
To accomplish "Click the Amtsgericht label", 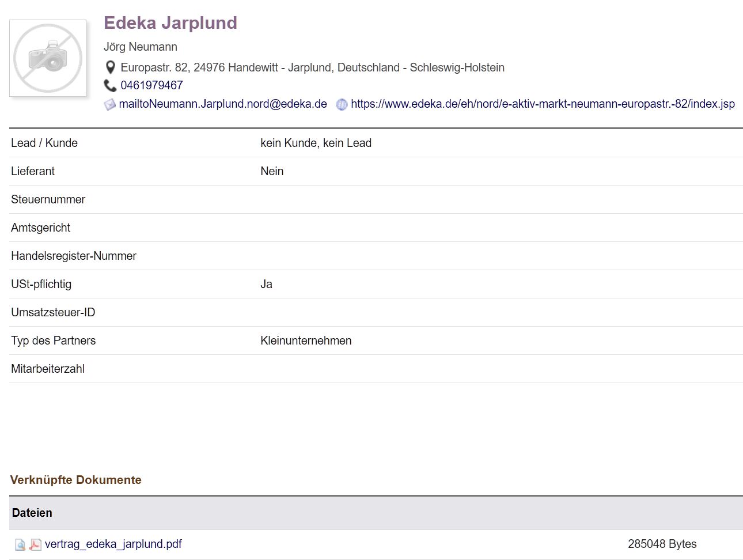I will click(x=40, y=228).
